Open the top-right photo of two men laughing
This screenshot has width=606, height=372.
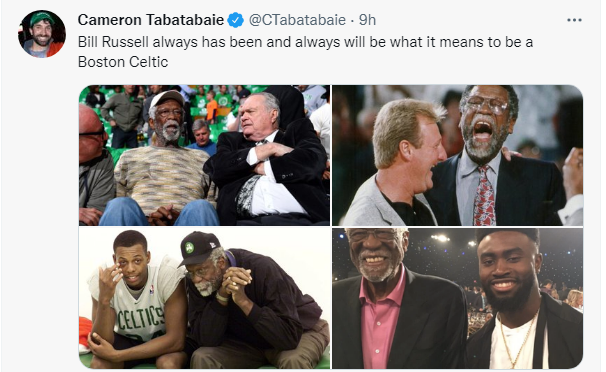coord(458,155)
